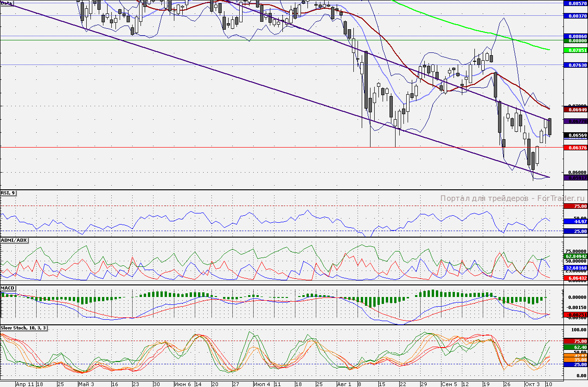The width and height of the screenshot is (588, 387).
Task: Click the purple 0.05917 channel price tag
Action: [575, 177]
